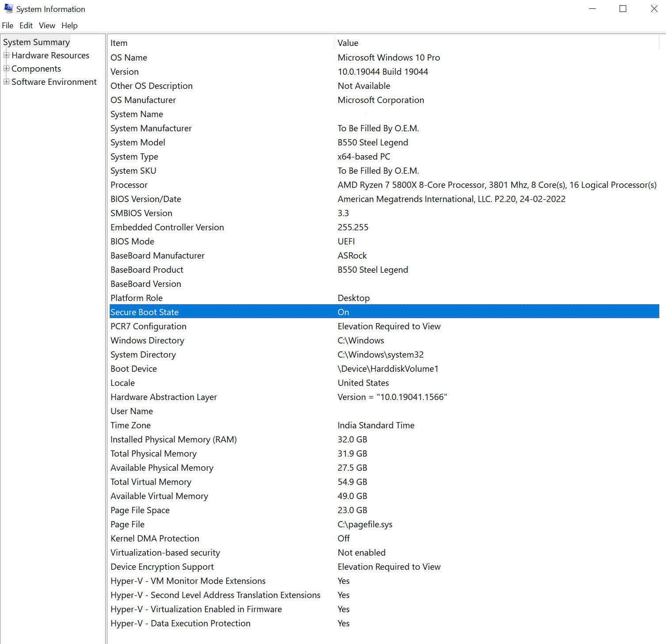This screenshot has width=666, height=644.
Task: Select the Boot Device row
Action: [384, 369]
